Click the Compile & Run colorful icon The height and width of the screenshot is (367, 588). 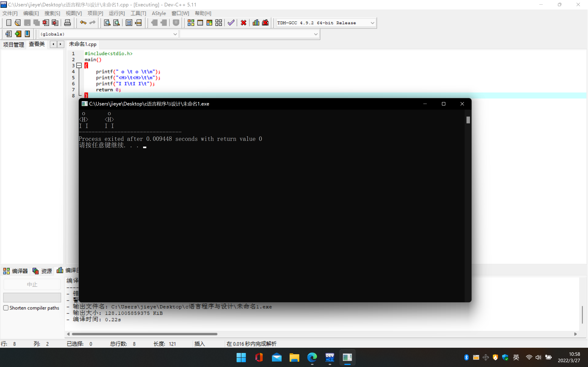coord(209,23)
